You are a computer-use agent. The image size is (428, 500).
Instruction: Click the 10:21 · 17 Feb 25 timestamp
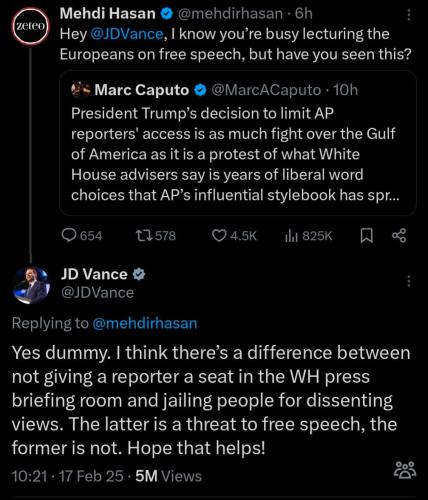(68, 476)
